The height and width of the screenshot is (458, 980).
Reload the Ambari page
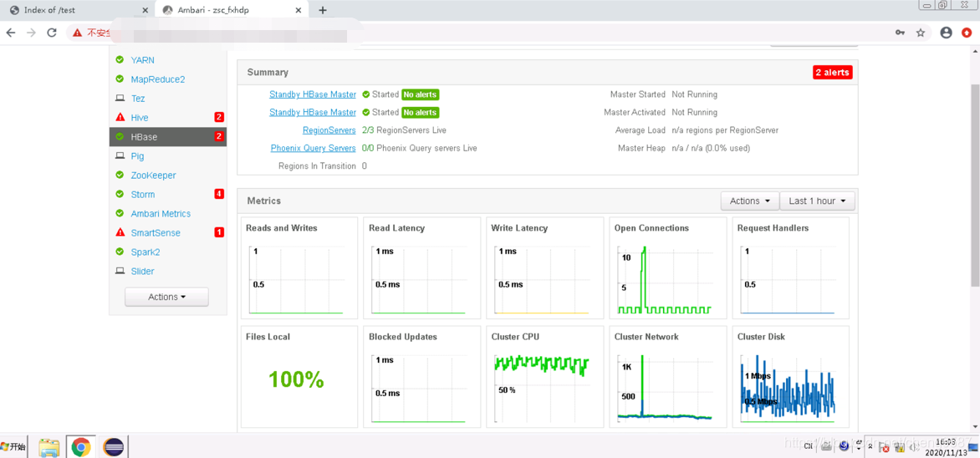point(52,33)
